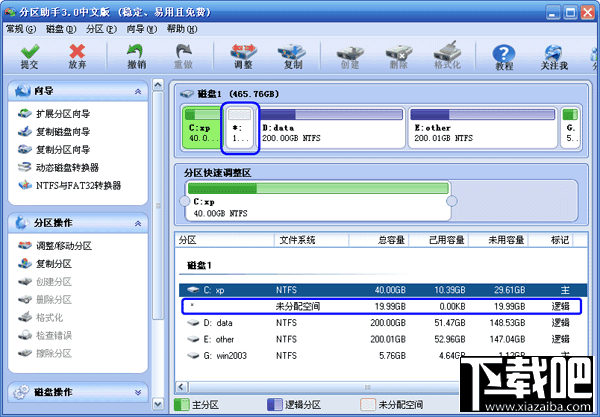
Task: Select the 未分配空间 row in partition list
Action: 381,306
